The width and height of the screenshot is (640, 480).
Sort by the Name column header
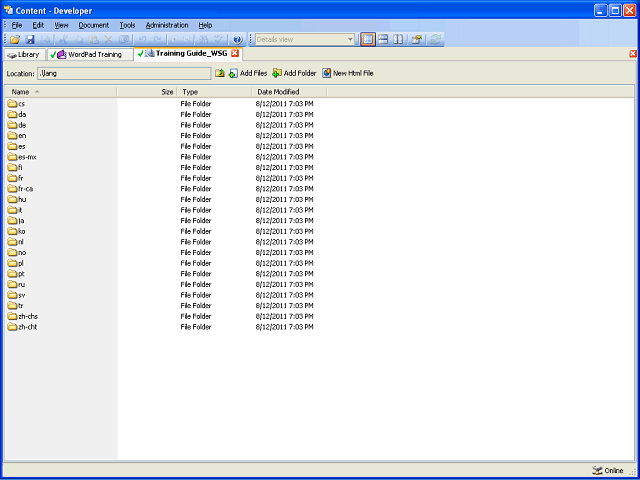(x=61, y=92)
